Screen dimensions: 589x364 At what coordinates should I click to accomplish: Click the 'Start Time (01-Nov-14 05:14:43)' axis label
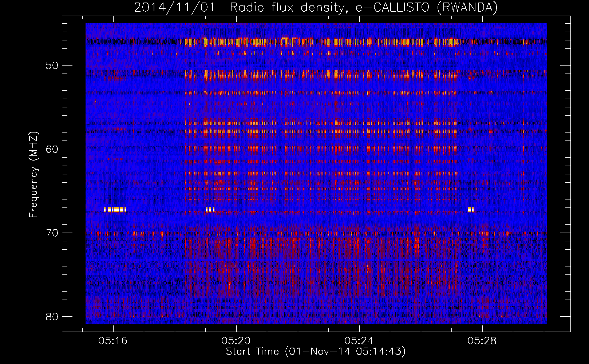pyautogui.click(x=316, y=352)
